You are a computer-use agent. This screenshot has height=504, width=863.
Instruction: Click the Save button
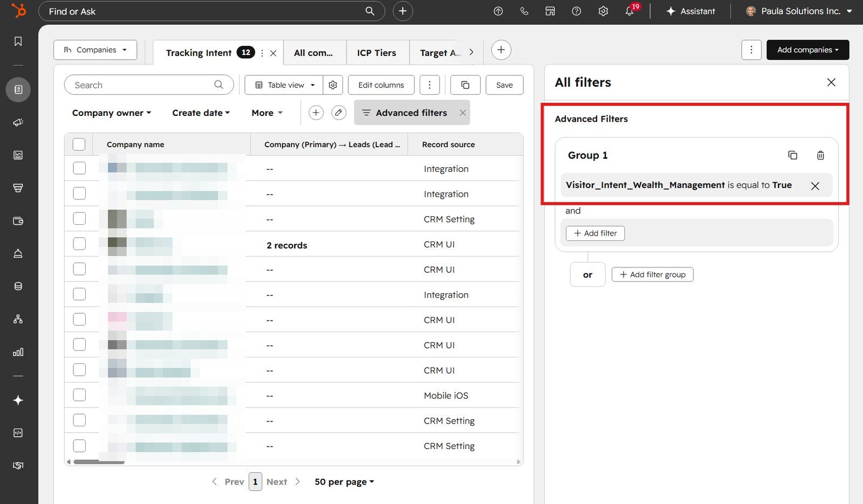point(504,85)
